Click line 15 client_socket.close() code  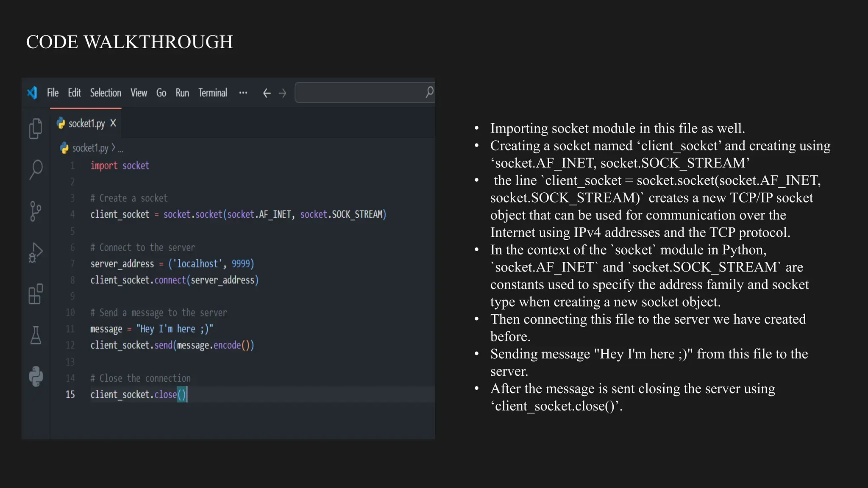point(138,394)
